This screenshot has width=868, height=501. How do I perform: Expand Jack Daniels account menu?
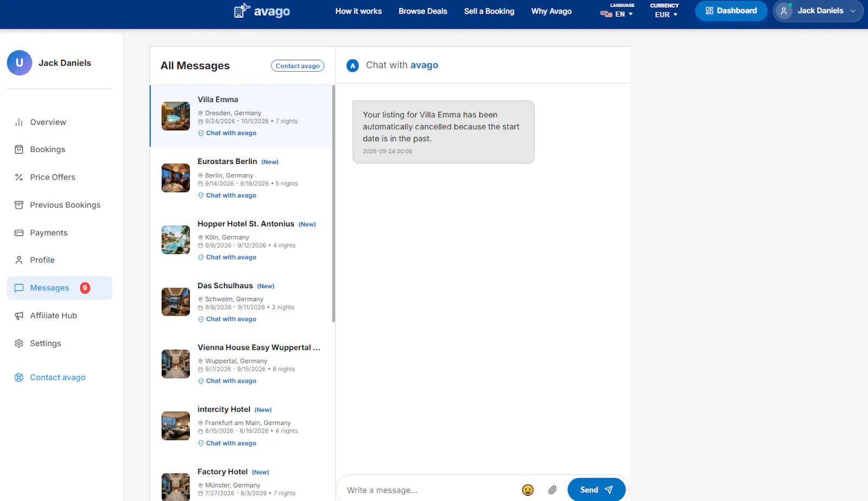point(818,11)
